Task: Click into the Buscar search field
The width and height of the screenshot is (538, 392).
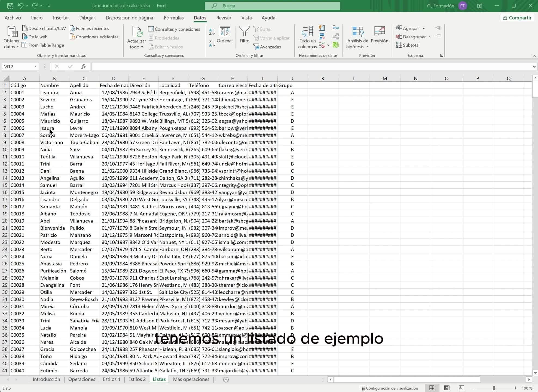Action: (272, 6)
